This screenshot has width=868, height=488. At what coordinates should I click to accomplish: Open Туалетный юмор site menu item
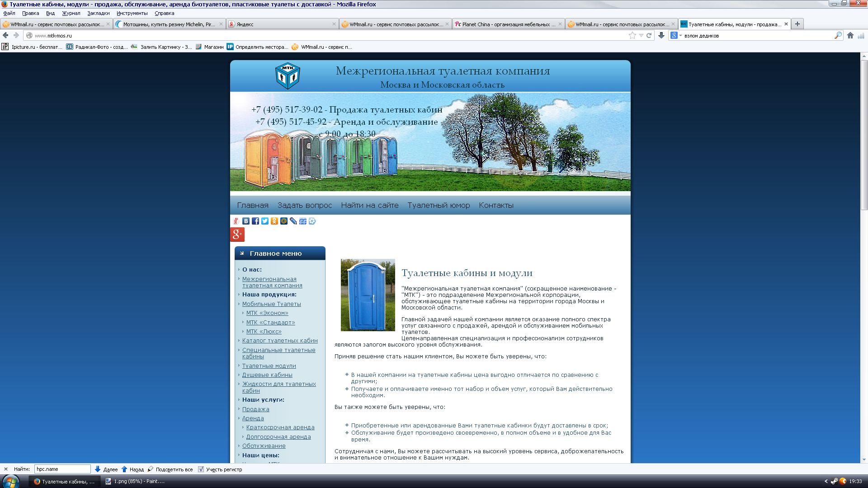(439, 205)
